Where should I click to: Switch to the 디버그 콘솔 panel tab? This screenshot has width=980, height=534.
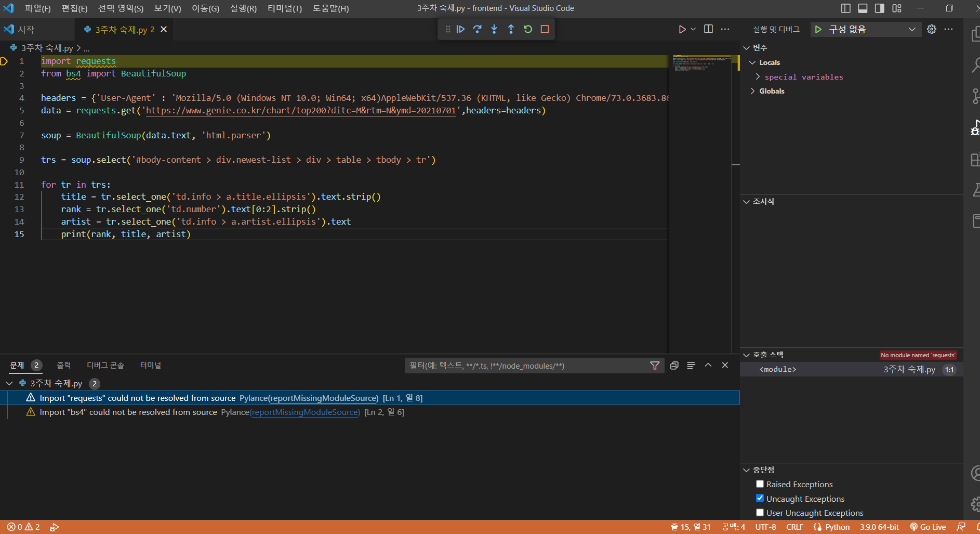click(x=105, y=366)
